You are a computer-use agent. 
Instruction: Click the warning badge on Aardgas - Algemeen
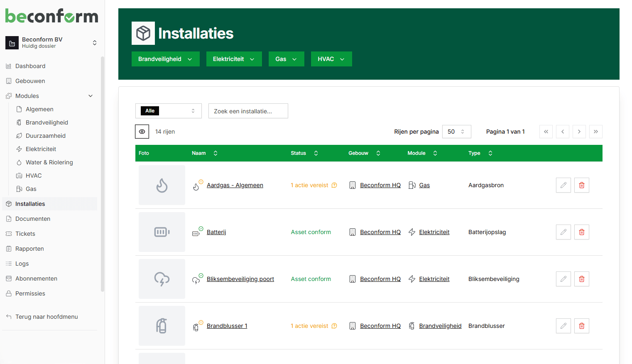point(201,181)
